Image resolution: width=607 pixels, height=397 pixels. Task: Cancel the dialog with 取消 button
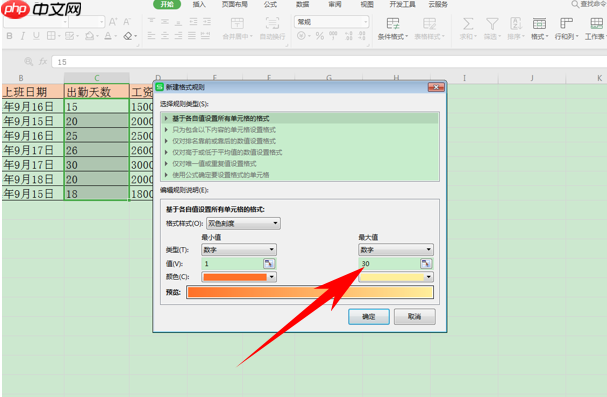pos(415,317)
